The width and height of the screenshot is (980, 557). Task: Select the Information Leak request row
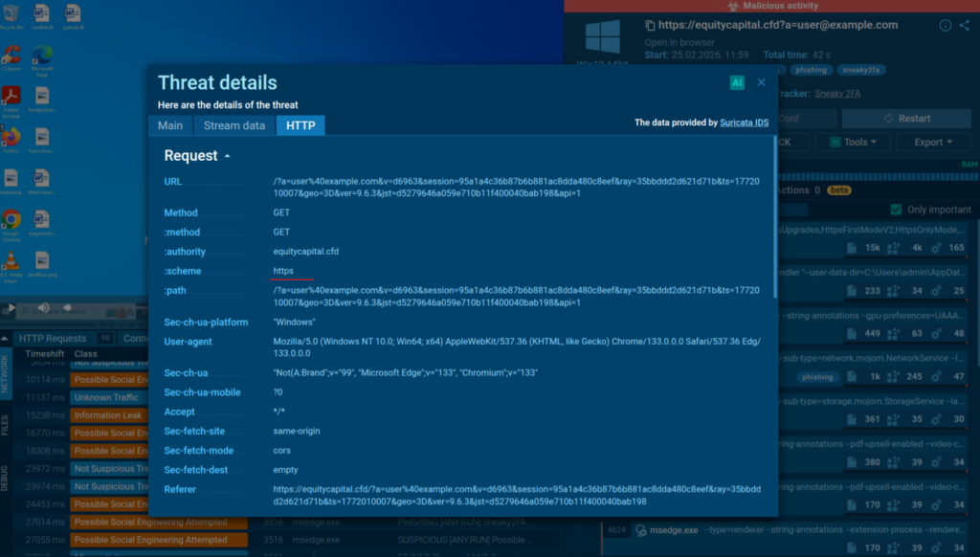(110, 414)
